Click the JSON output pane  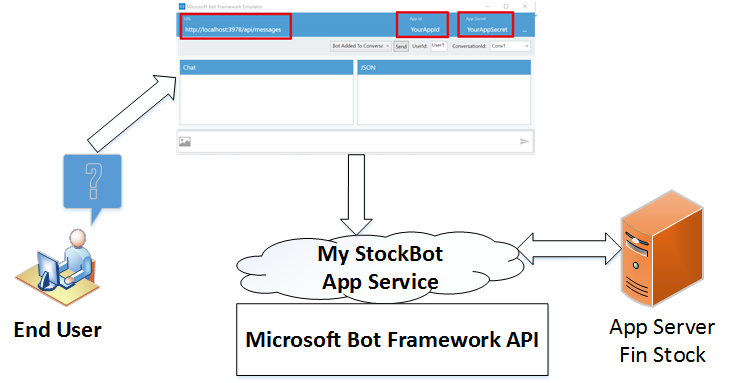click(444, 99)
